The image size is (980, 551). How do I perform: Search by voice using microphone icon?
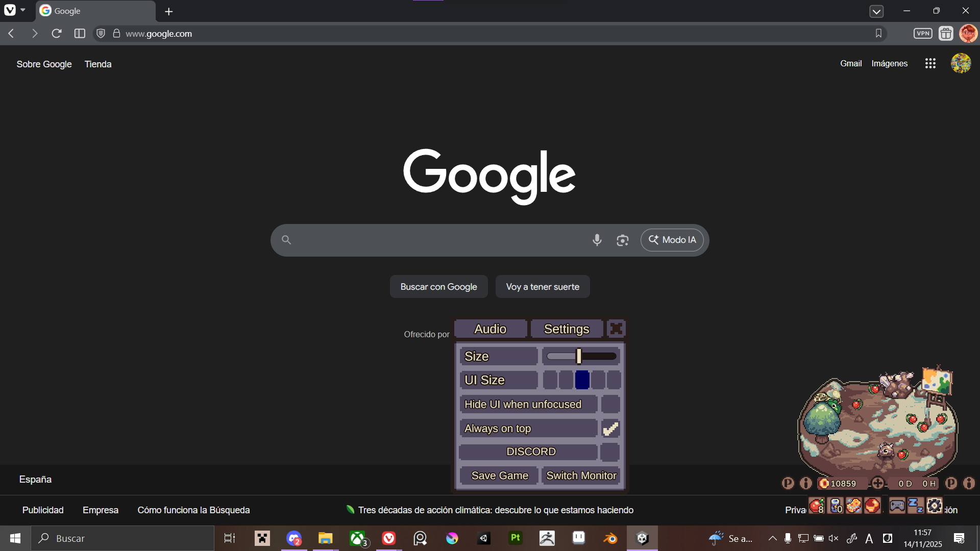pos(597,240)
